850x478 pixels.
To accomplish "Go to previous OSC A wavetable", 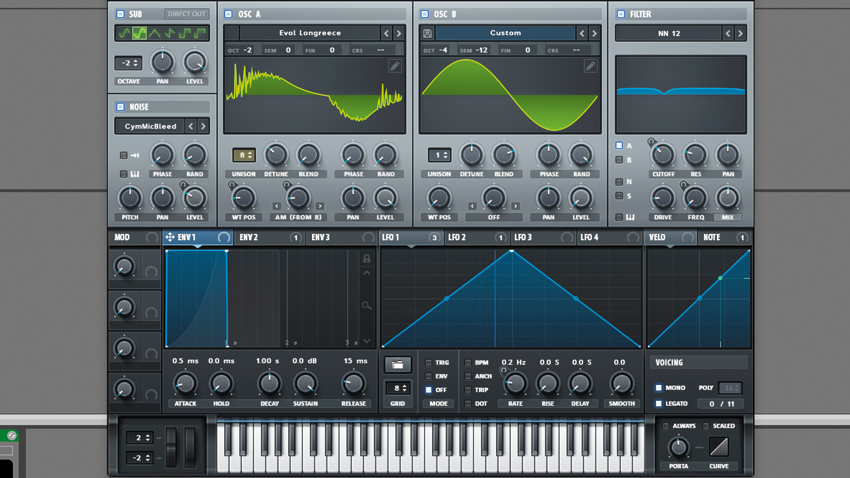I will click(x=387, y=34).
